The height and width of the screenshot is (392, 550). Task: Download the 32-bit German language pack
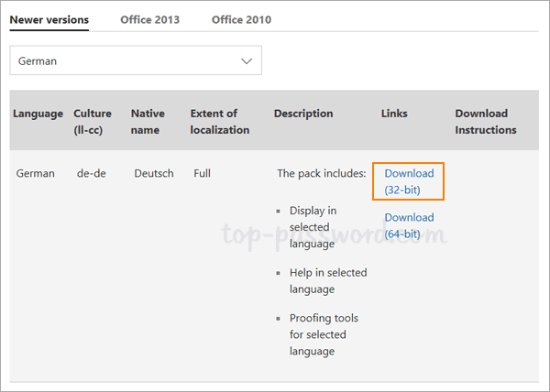pyautogui.click(x=409, y=181)
